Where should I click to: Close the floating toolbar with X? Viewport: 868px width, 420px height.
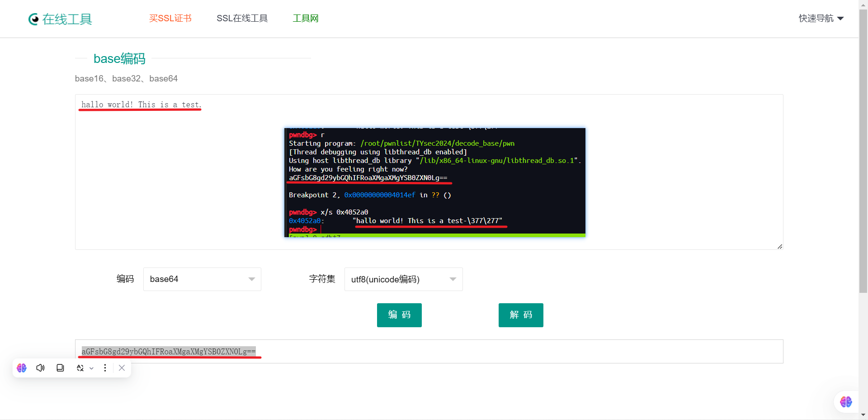122,368
